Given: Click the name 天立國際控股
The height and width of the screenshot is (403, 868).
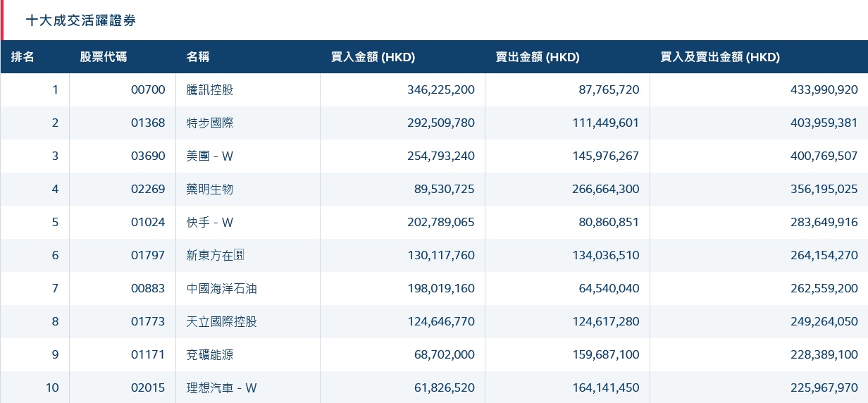Looking at the screenshot, I should pyautogui.click(x=222, y=321).
